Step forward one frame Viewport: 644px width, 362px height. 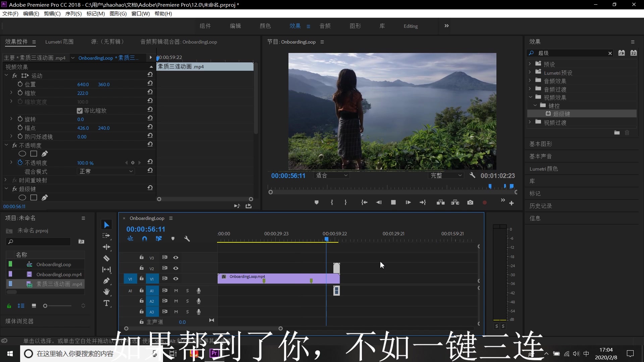[x=408, y=202]
